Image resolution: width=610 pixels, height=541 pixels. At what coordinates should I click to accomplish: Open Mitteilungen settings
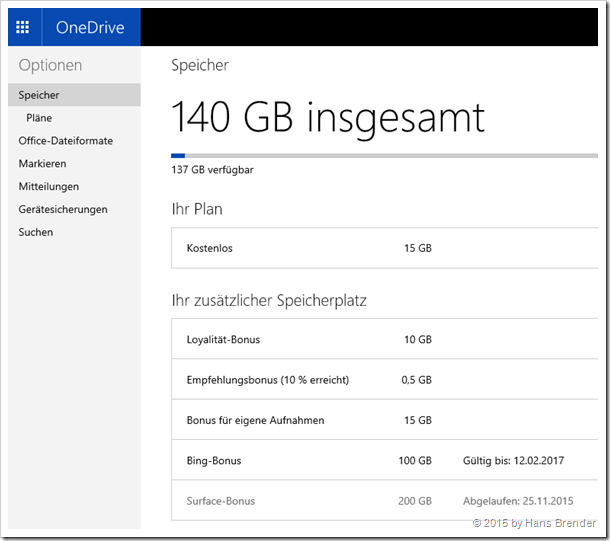click(49, 187)
